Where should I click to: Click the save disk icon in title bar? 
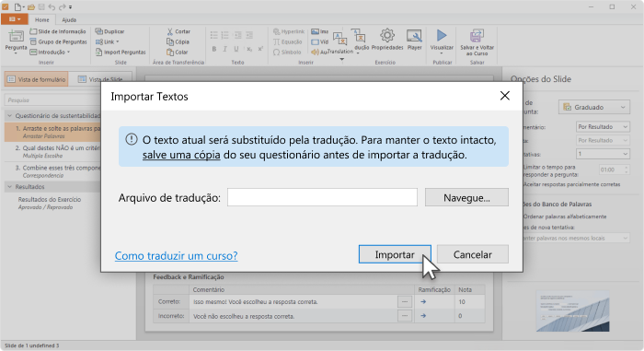tap(41, 7)
